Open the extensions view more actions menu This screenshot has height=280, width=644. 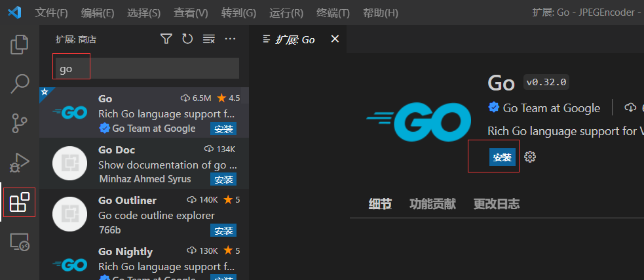tap(231, 39)
